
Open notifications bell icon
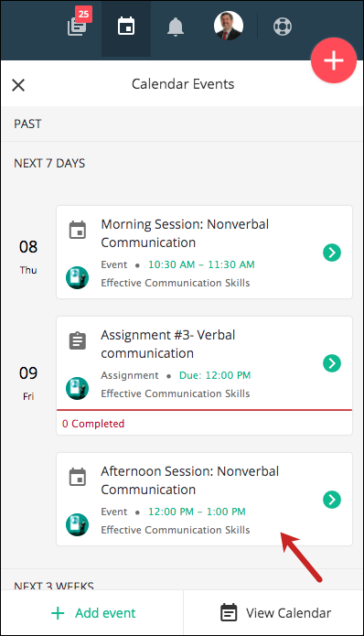coord(175,27)
